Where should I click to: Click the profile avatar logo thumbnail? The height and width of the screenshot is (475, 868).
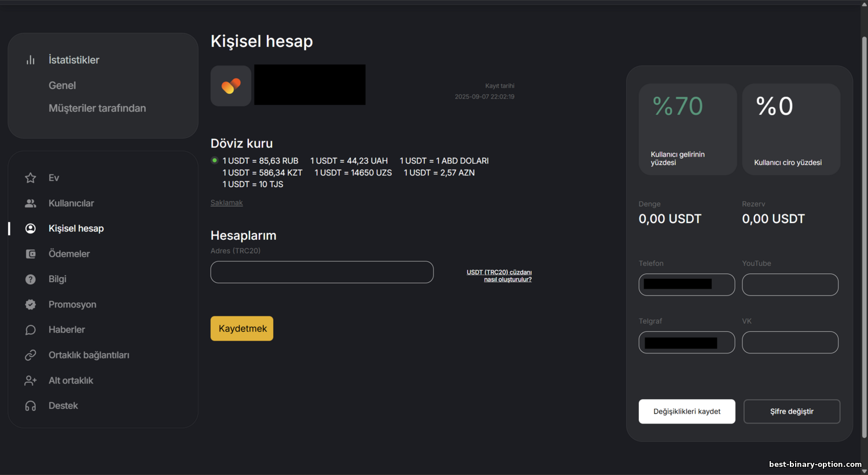point(231,86)
